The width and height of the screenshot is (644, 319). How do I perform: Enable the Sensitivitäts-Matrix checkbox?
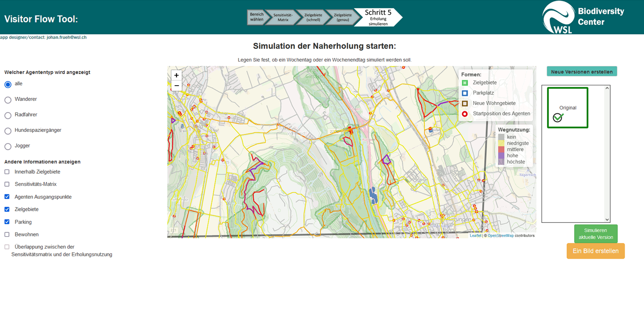[x=7, y=184]
